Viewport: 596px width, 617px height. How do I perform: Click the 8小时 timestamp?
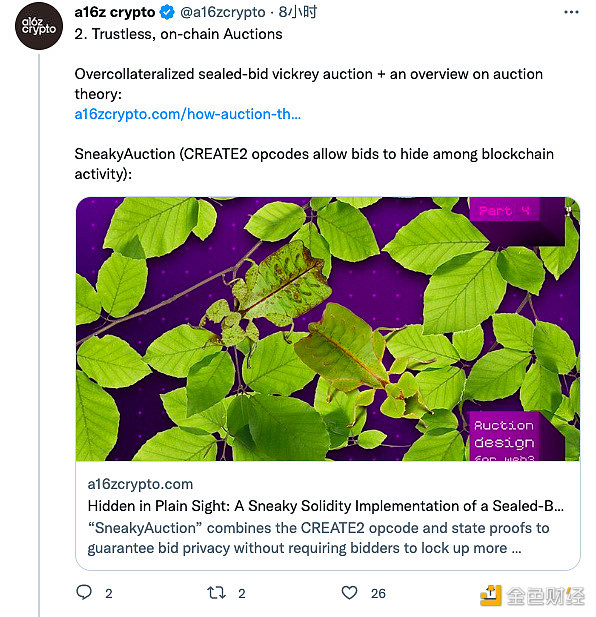coord(298,12)
